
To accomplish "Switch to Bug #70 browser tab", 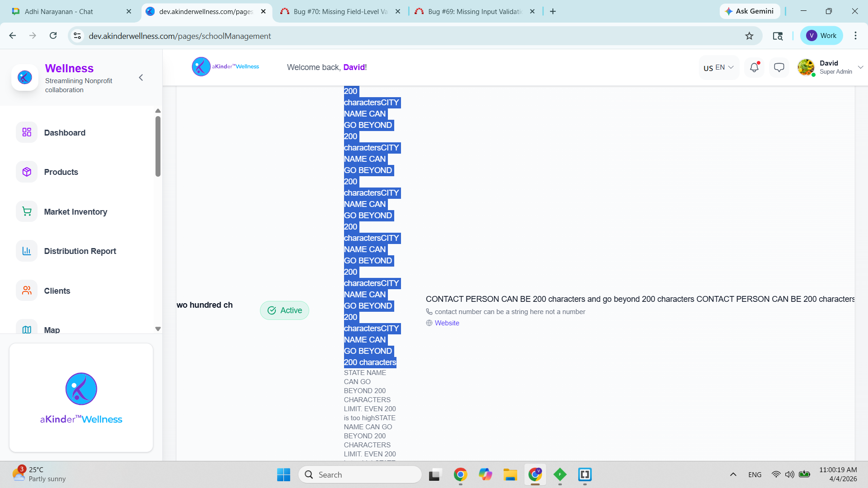I will click(x=340, y=12).
